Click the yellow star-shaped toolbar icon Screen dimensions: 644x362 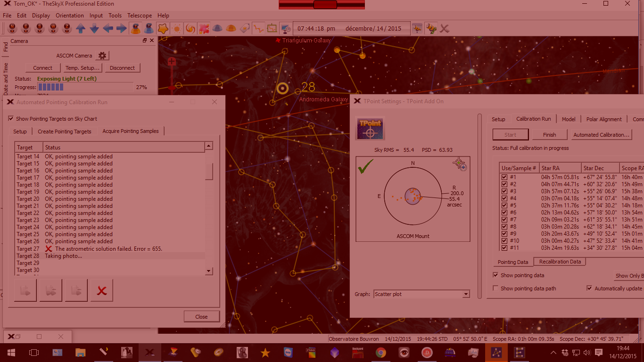(x=163, y=28)
